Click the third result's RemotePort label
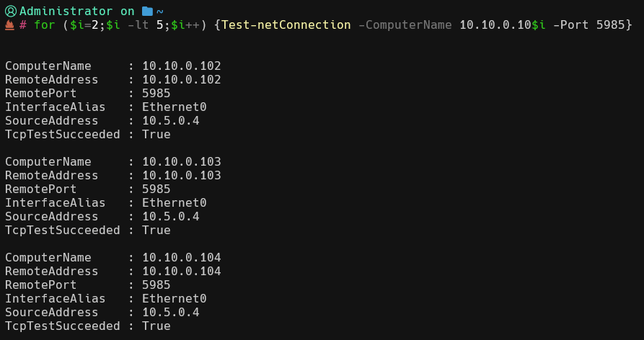This screenshot has height=340, width=644. tap(40, 285)
